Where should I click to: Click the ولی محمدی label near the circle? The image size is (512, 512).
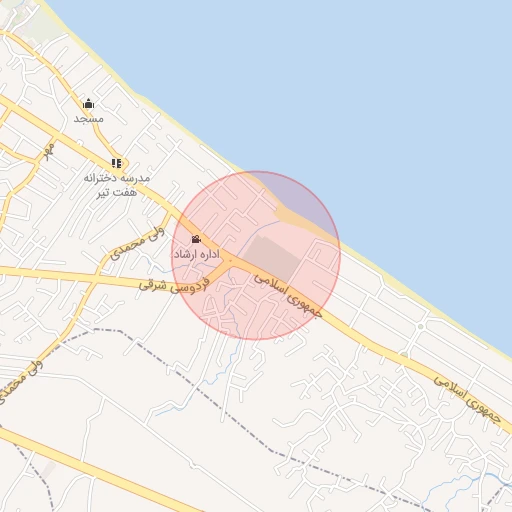point(137,243)
